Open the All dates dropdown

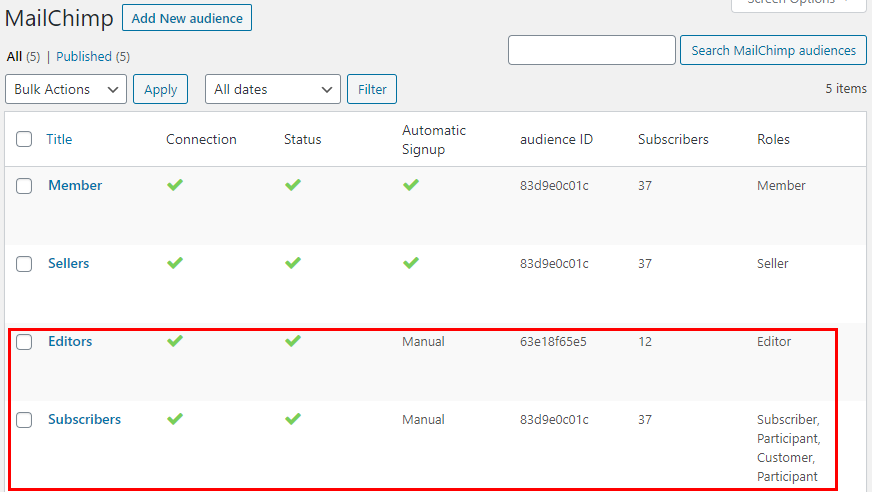(273, 89)
